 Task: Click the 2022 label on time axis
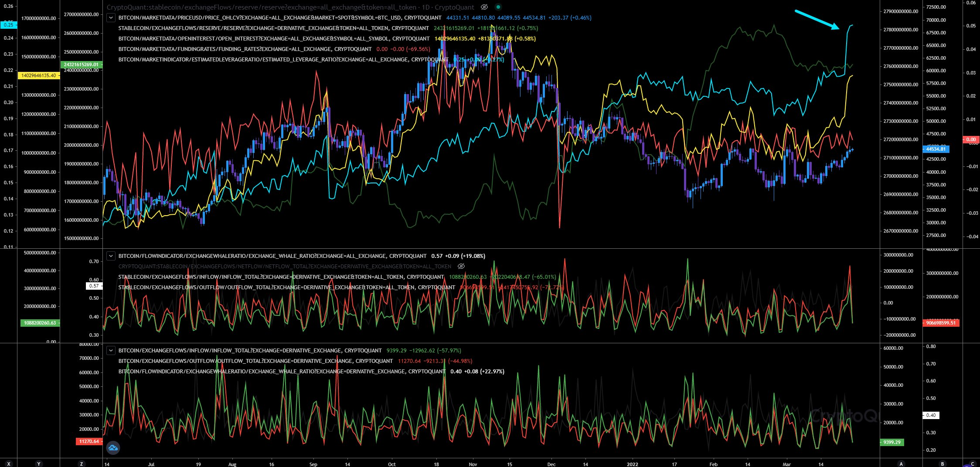click(633, 464)
